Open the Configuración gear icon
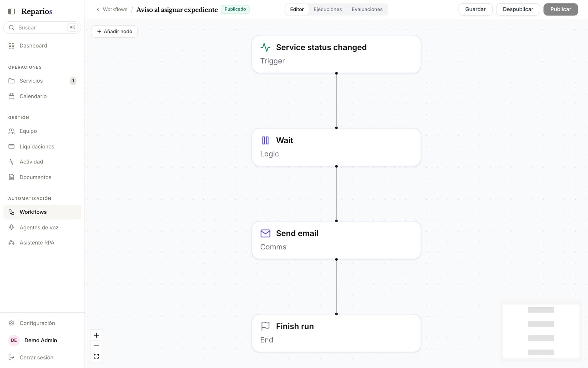 click(11, 323)
